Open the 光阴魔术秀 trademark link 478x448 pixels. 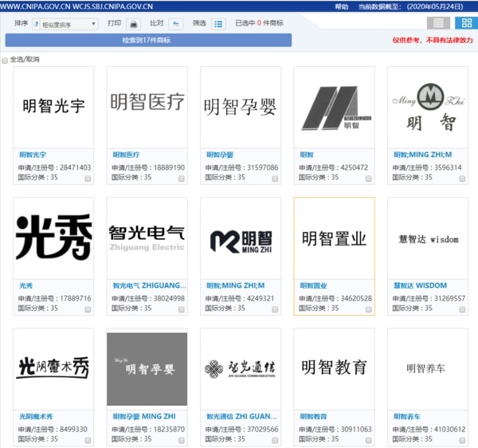tap(36, 417)
